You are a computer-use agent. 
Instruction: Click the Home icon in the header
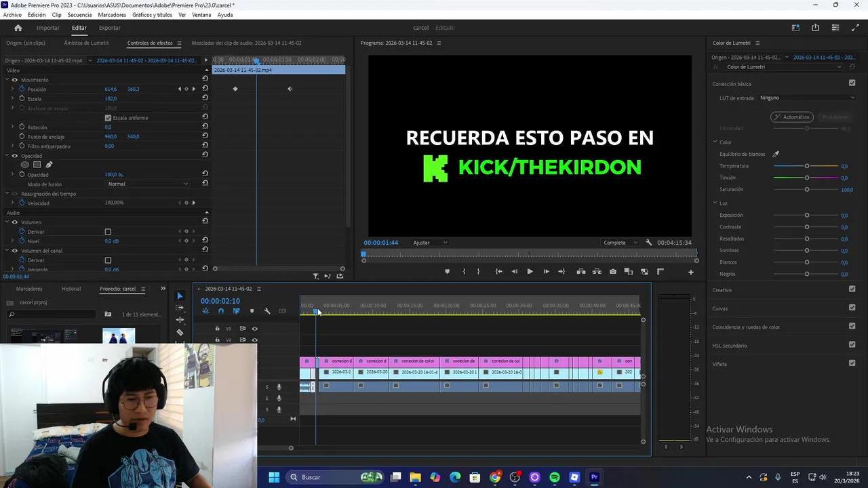click(x=18, y=28)
